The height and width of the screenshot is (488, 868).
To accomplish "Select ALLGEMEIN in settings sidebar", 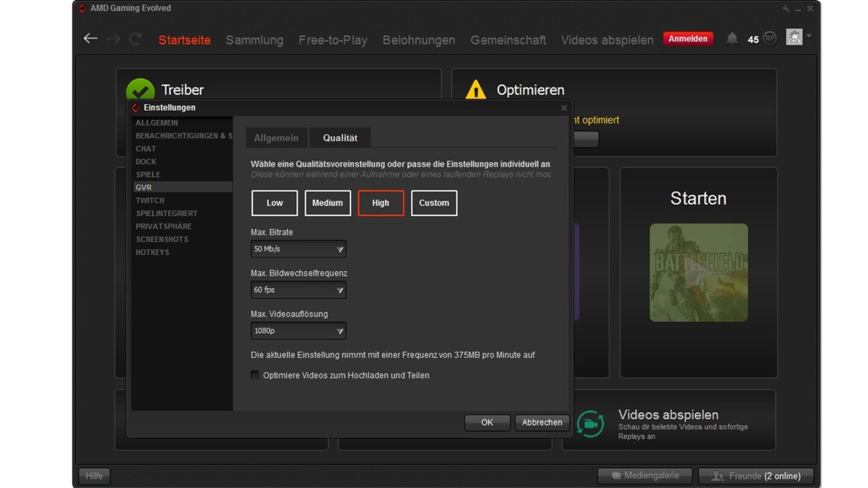I will pyautogui.click(x=182, y=123).
